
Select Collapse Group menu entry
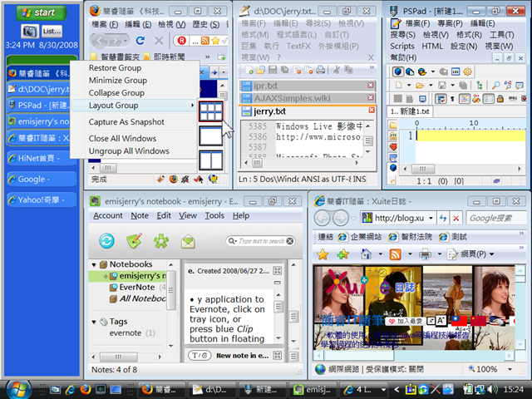point(116,92)
